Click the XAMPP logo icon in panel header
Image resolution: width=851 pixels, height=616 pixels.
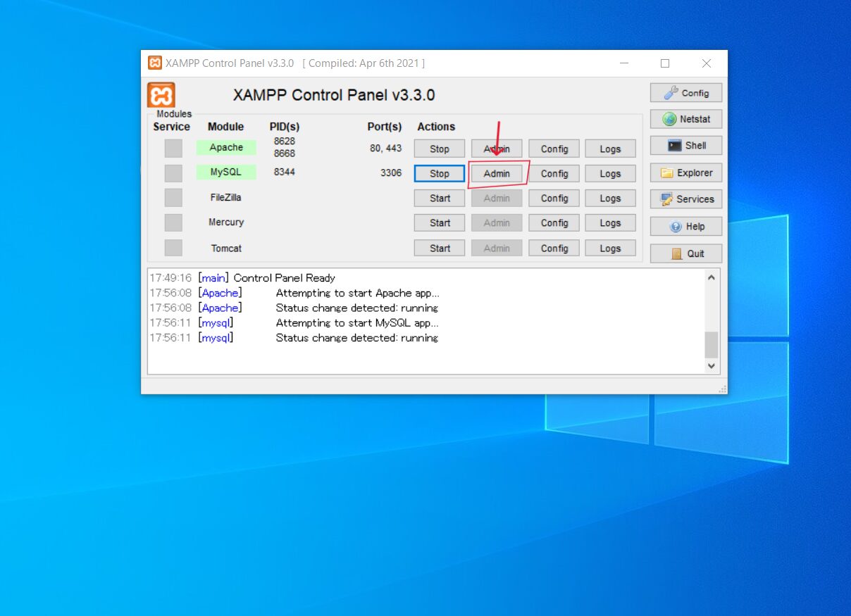(161, 95)
